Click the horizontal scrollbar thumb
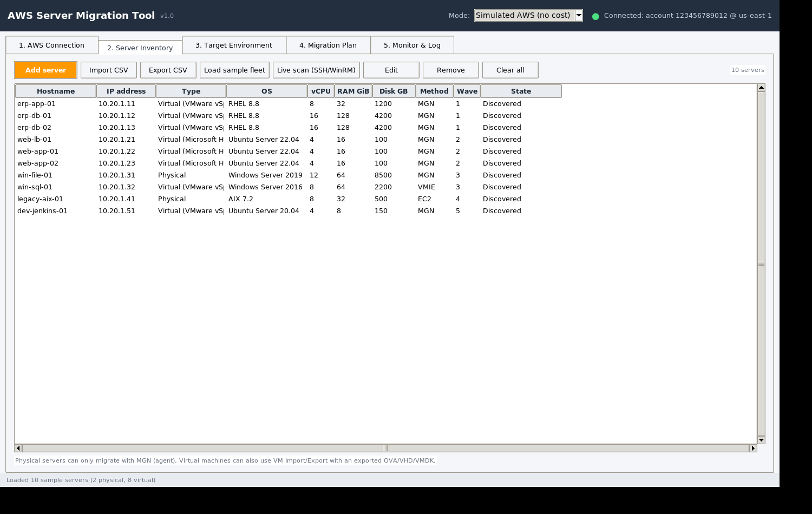Image resolution: width=812 pixels, height=514 pixels. [385, 448]
